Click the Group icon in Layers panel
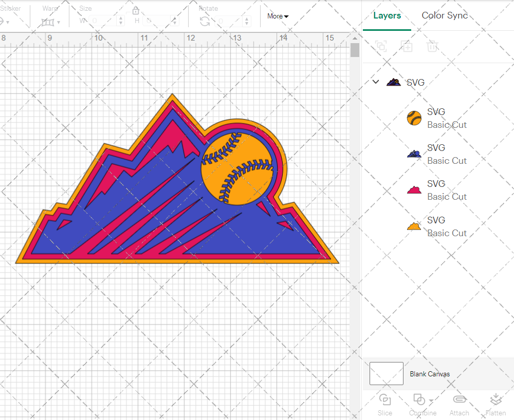The height and width of the screenshot is (420, 514). coord(381,47)
